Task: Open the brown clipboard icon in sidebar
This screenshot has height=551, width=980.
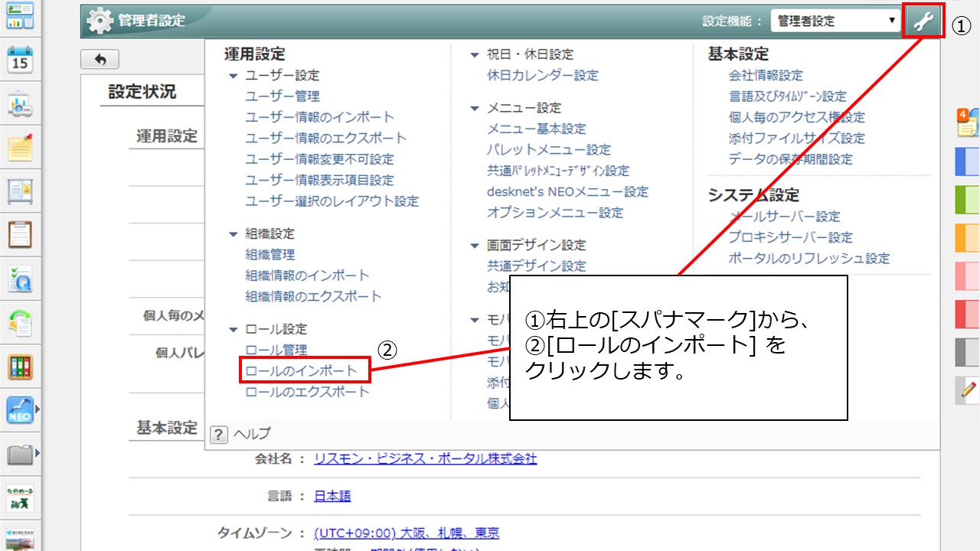Action: [x=20, y=235]
